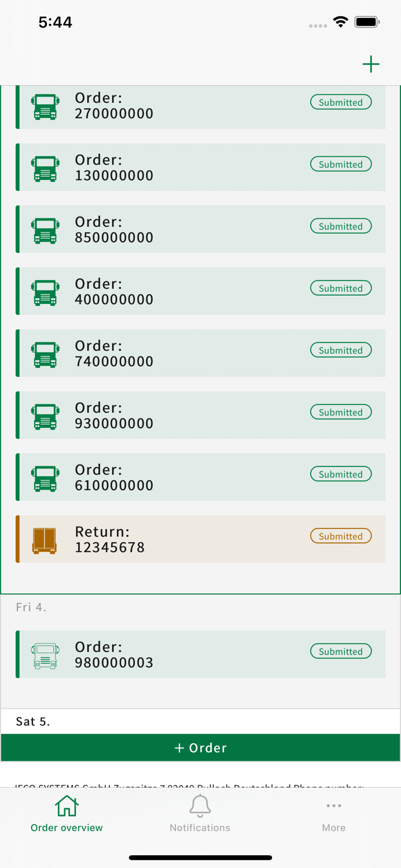The height and width of the screenshot is (868, 401).
Task: Tap the plus icon in the top toolbar
Action: [371, 64]
